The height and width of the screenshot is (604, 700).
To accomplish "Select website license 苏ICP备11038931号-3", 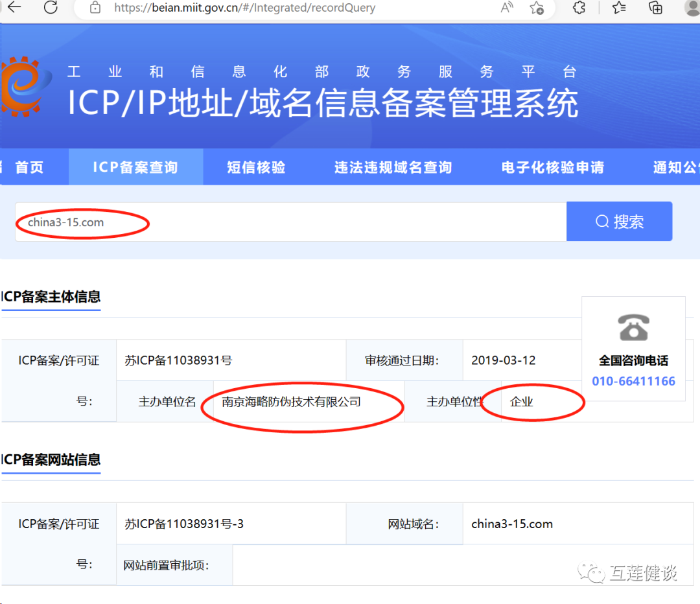I will click(184, 524).
